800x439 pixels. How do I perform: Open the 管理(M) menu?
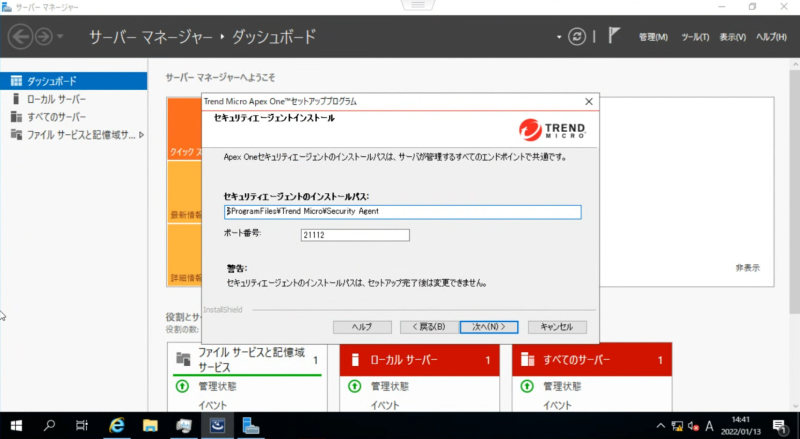[x=653, y=37]
